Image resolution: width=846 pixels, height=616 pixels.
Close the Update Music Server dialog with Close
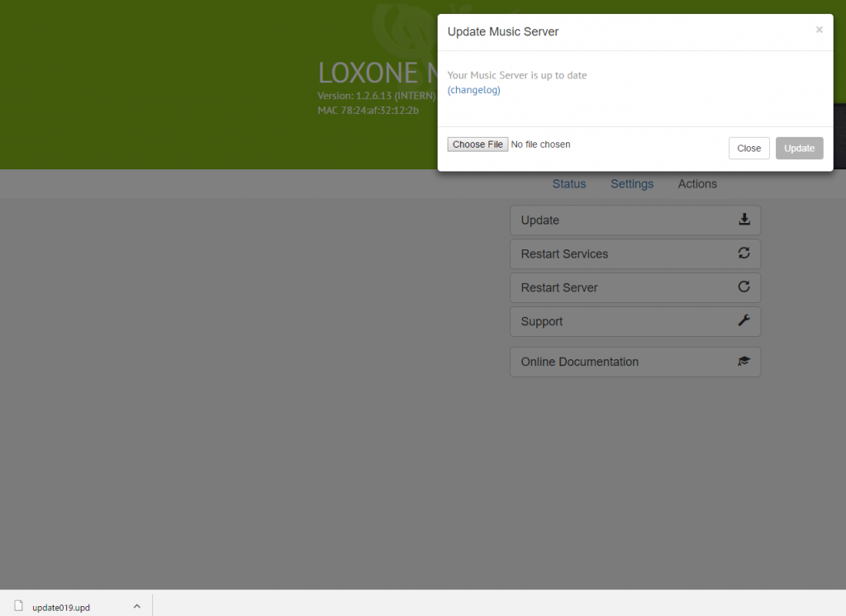tap(749, 148)
